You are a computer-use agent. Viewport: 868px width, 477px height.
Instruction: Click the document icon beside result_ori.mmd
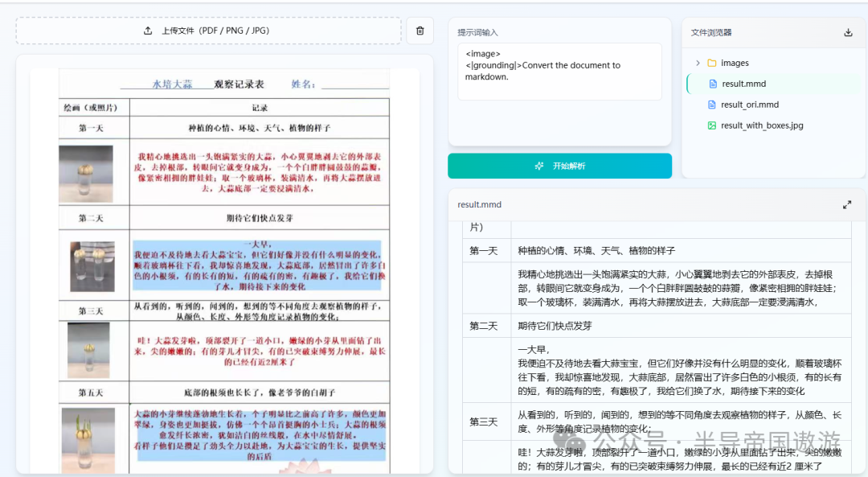point(713,105)
